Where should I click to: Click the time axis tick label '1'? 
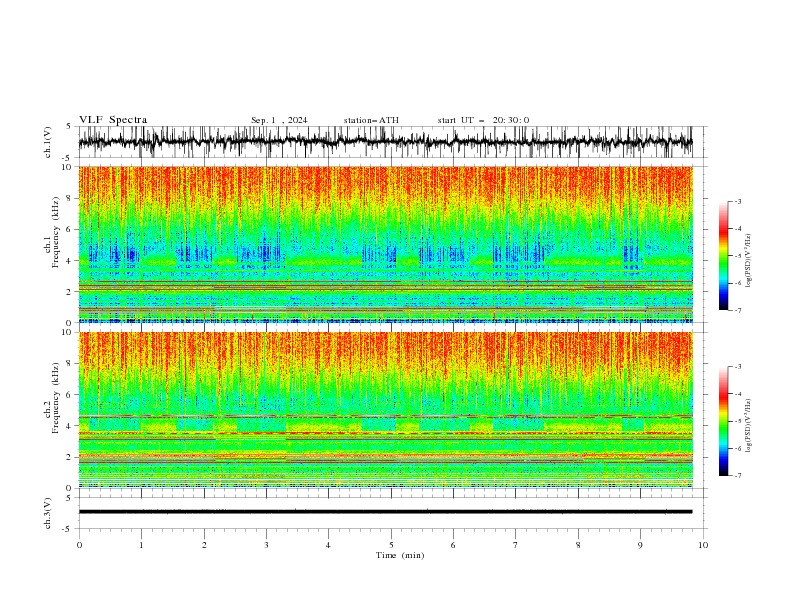(141, 545)
